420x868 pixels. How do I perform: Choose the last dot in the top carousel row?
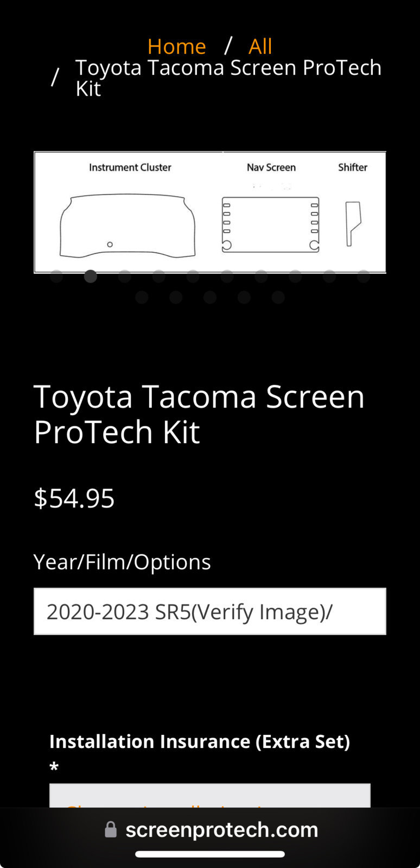(364, 276)
